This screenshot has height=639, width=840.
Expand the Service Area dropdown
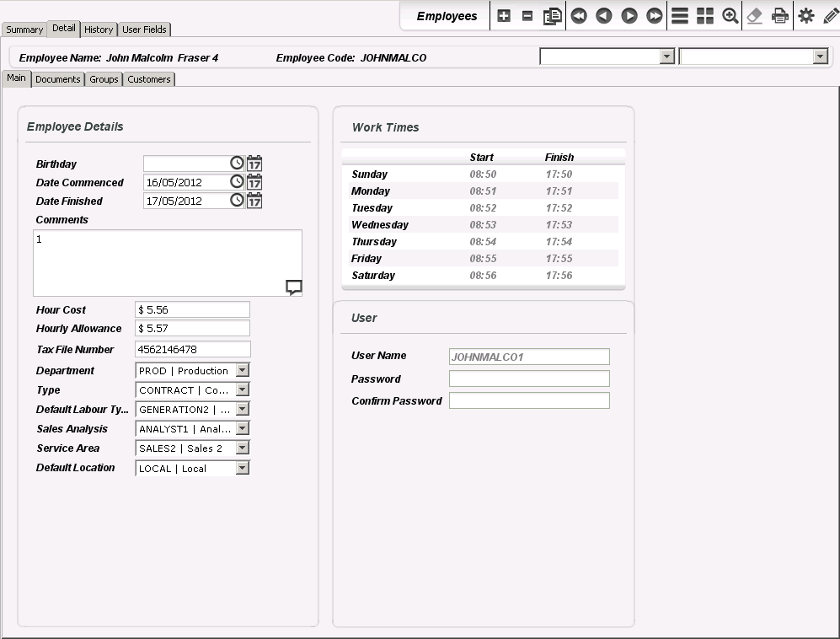tap(243, 448)
